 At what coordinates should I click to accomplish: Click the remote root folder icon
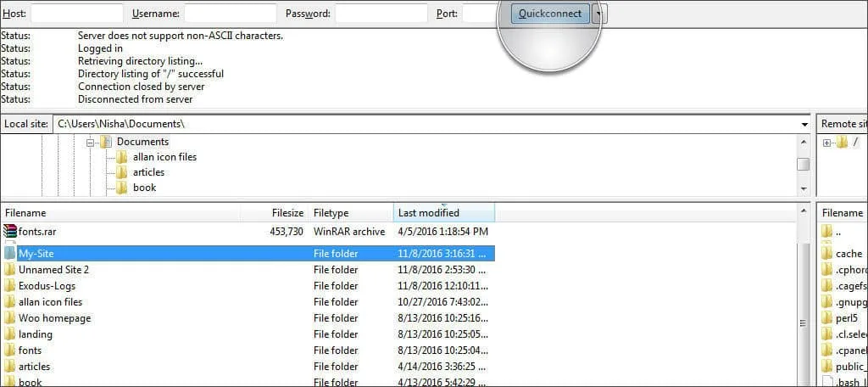click(842, 143)
